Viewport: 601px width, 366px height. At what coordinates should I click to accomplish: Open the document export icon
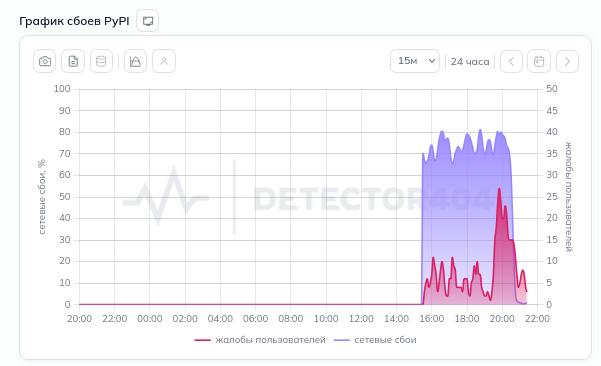click(73, 61)
